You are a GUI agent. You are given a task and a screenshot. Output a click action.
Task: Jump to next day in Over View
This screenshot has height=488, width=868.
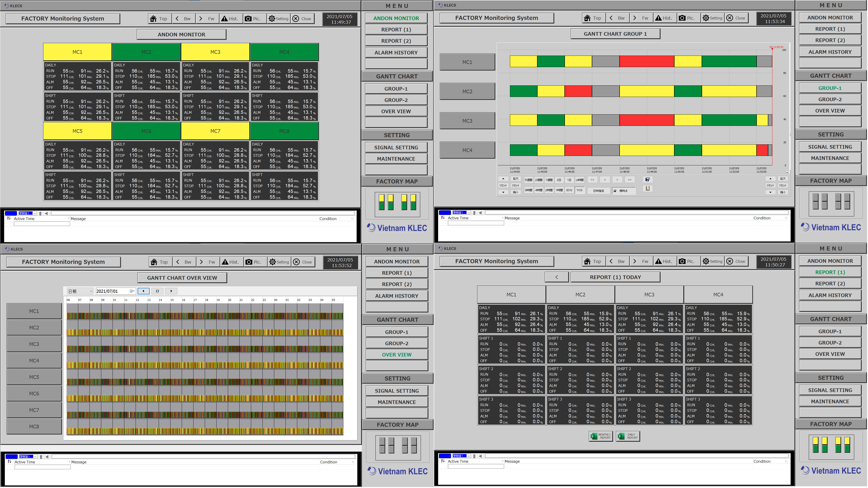(171, 291)
